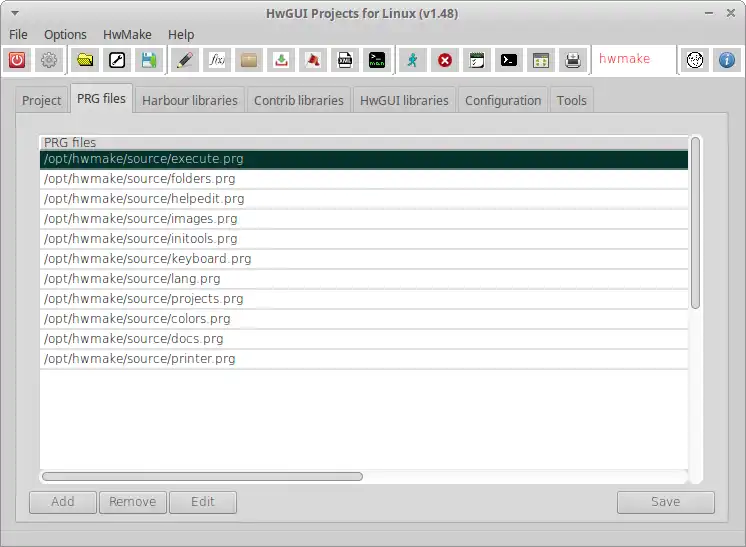This screenshot has height=547, width=746.
Task: Click the calendar checklist icon
Action: [x=477, y=60]
